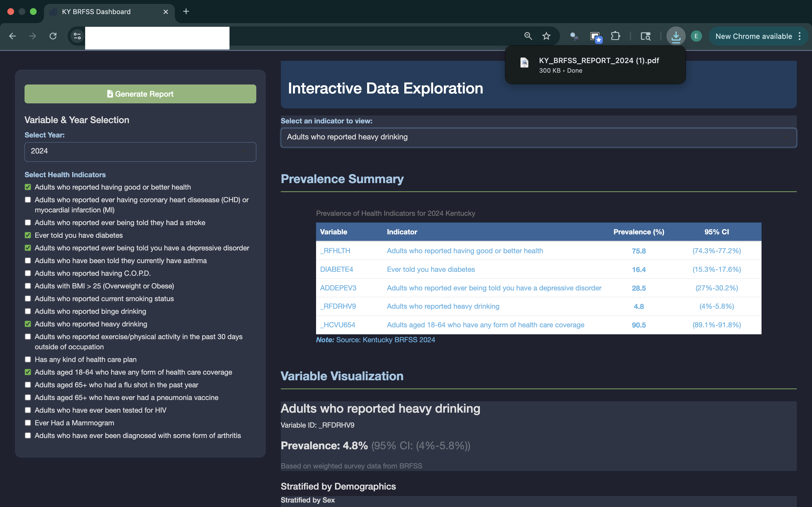The height and width of the screenshot is (507, 812).
Task: Check Adults aged 65+ who had a flu shot
Action: point(28,384)
